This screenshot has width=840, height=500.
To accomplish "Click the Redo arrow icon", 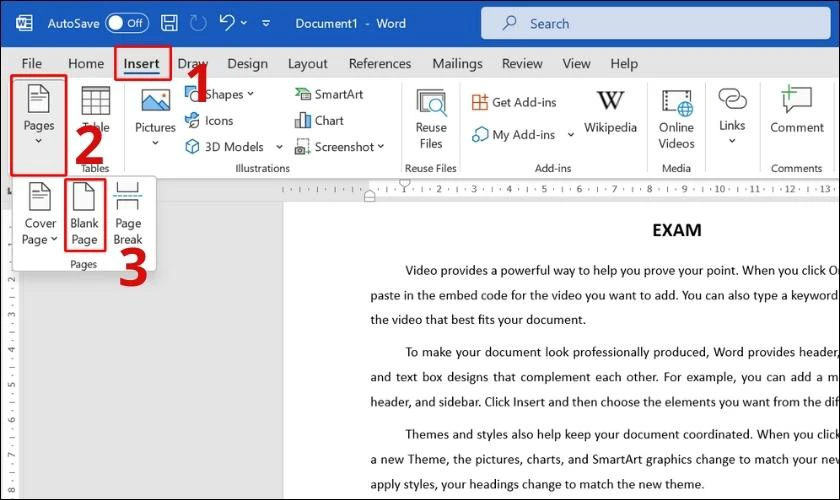I will (x=198, y=23).
